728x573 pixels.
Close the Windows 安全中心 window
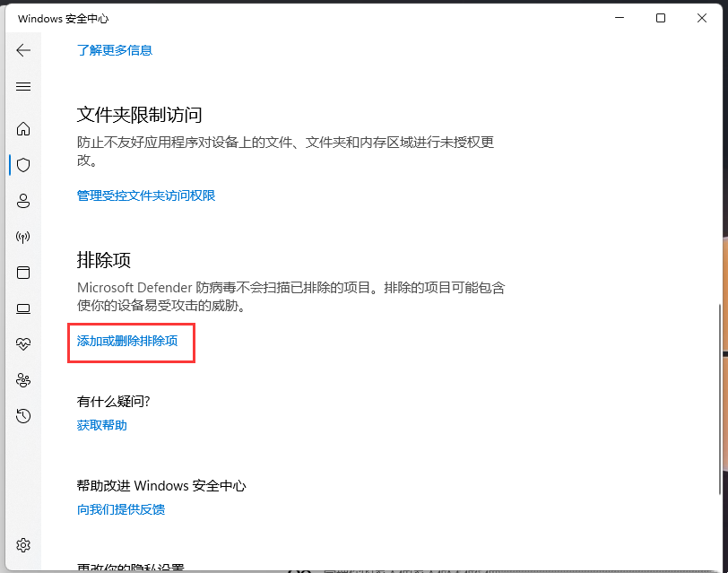[701, 18]
